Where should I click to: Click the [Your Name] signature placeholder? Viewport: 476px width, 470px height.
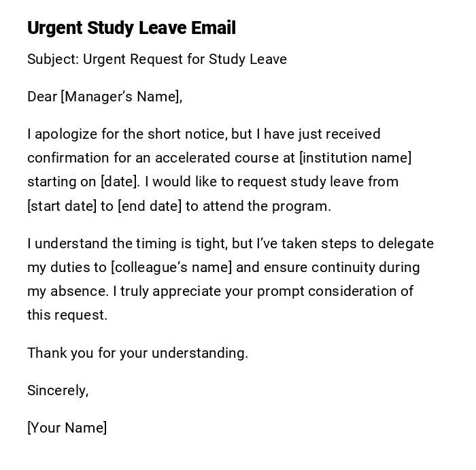67,428
